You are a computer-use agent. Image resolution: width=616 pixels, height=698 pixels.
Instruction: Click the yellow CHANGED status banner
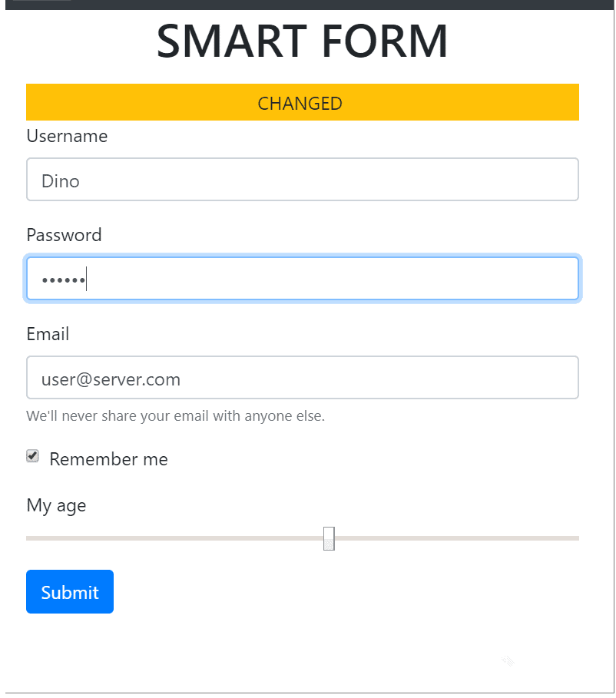point(303,102)
